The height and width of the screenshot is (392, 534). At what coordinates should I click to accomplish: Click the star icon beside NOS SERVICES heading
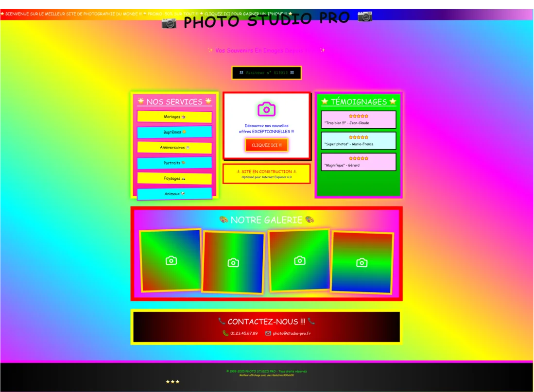(x=140, y=101)
